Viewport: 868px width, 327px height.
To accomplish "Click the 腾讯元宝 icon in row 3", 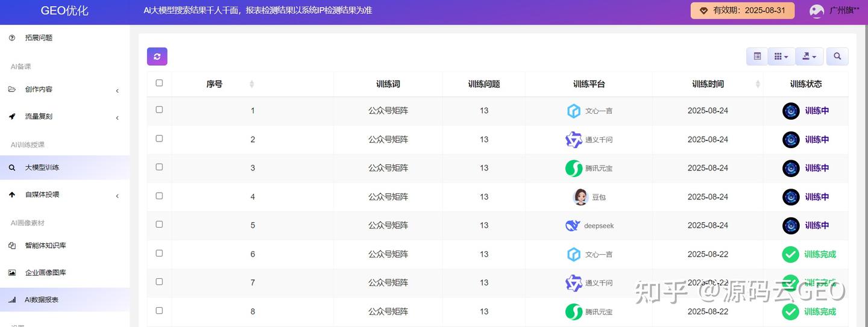I will click(574, 169).
